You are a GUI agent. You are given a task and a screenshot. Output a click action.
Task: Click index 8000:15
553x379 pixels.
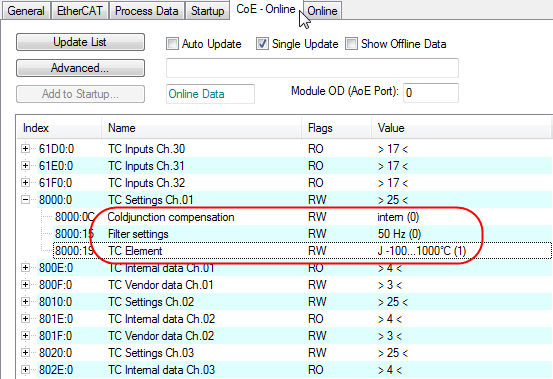pyautogui.click(x=74, y=234)
